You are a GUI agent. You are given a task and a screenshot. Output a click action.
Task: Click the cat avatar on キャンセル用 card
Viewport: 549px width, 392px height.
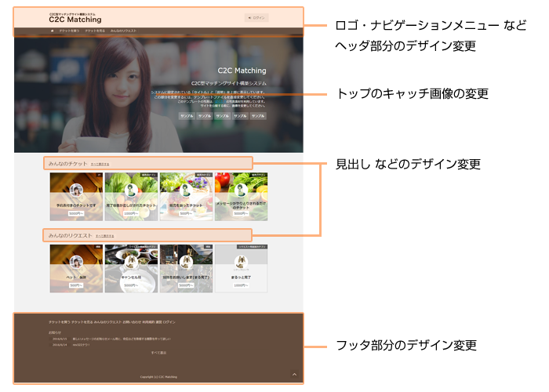[131, 262]
